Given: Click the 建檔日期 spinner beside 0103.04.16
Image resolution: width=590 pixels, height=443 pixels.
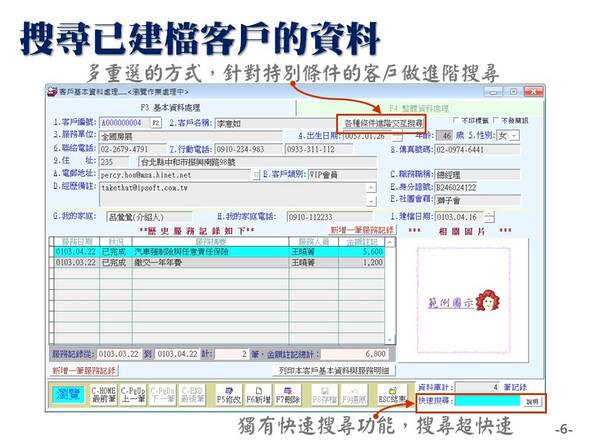Looking at the screenshot, I should click(489, 217).
